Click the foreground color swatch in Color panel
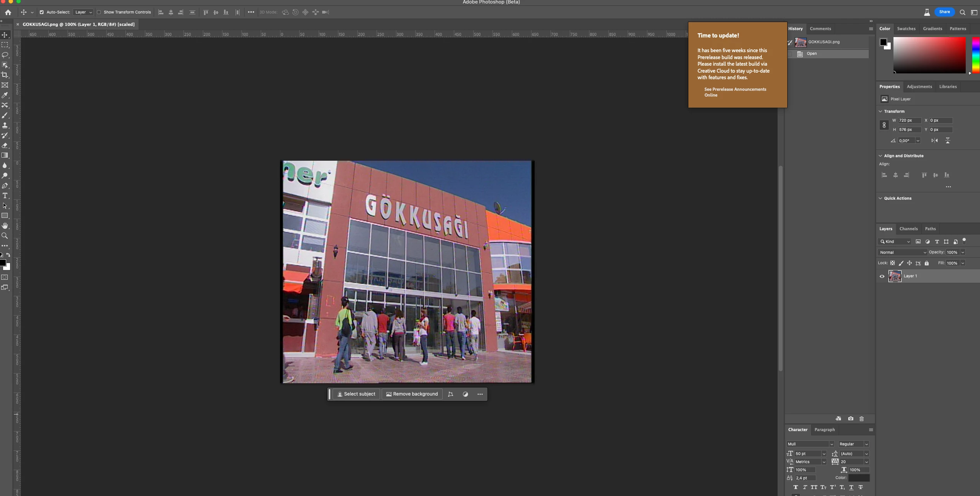 pyautogui.click(x=883, y=42)
